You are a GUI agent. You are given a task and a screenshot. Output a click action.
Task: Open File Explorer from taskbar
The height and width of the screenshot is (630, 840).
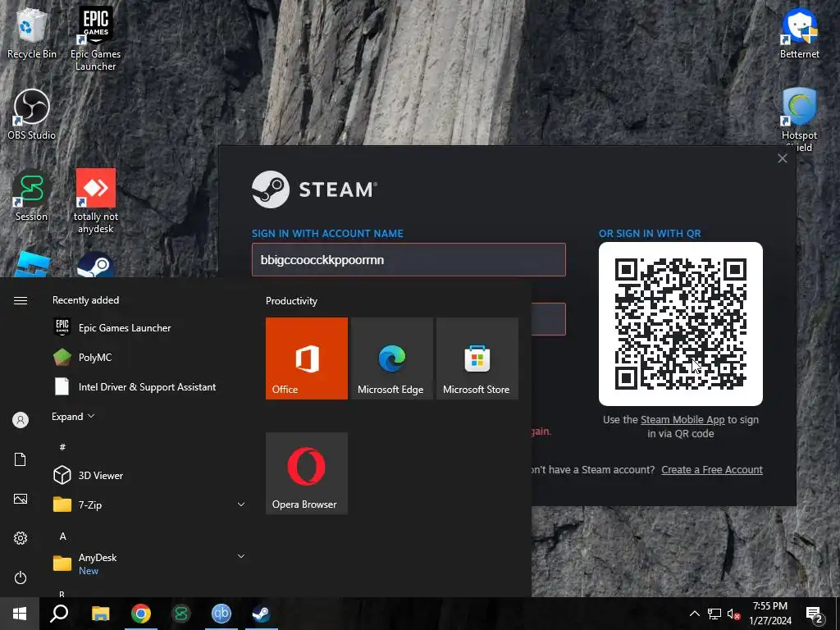point(100,614)
